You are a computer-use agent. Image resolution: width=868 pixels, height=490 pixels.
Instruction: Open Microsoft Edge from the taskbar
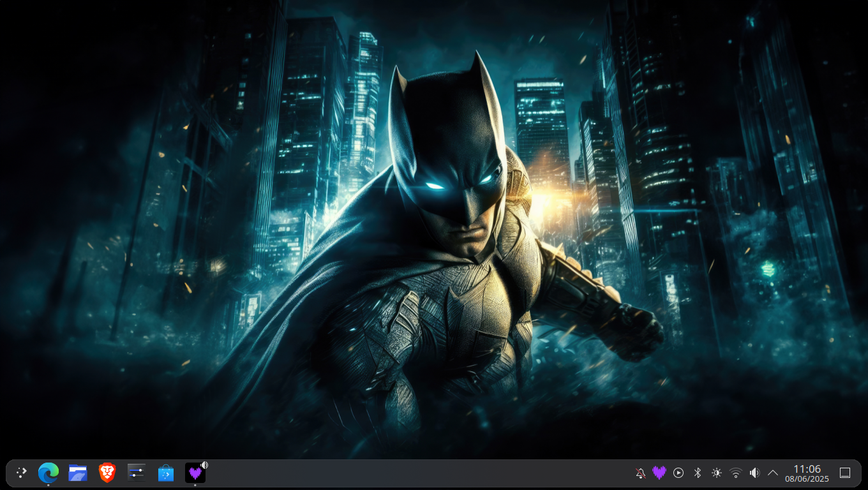(x=49, y=473)
